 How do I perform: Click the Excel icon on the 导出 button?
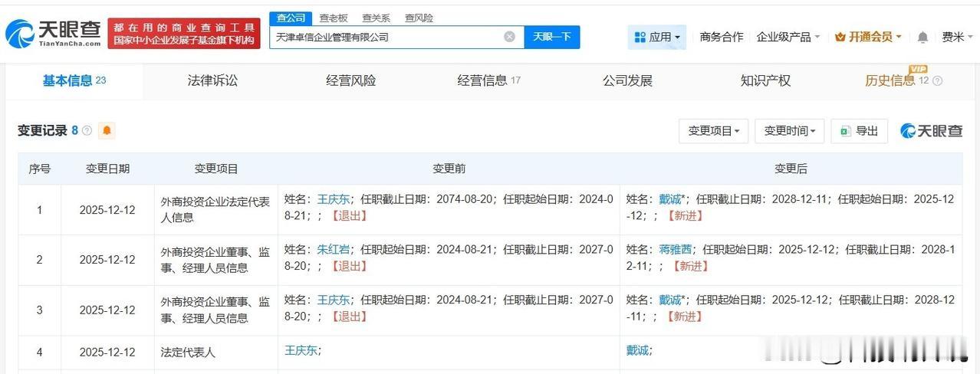coord(845,131)
